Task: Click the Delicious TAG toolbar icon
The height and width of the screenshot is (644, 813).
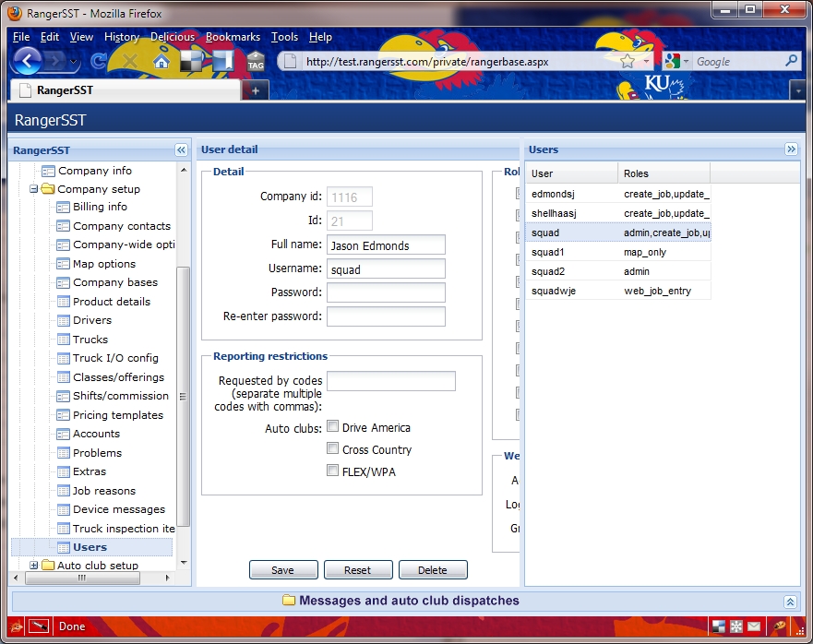Action: click(256, 62)
